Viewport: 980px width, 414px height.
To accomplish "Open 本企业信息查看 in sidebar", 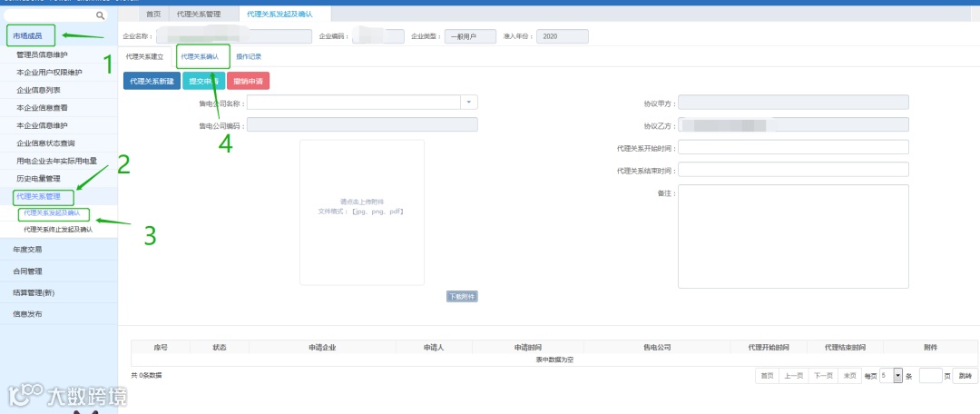I will (x=41, y=107).
